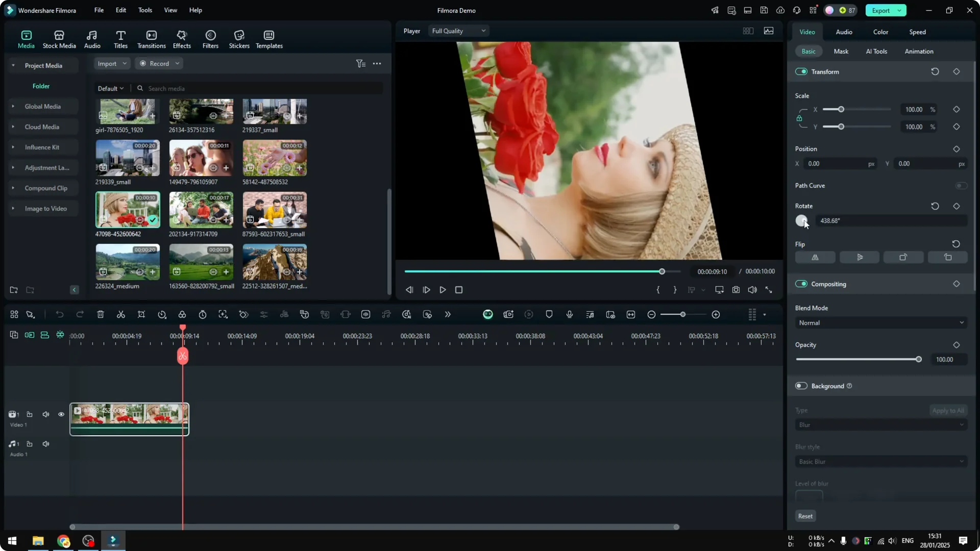Viewport: 980px width, 551px height.
Task: Turn on the Path Curve toggle
Action: point(962,185)
